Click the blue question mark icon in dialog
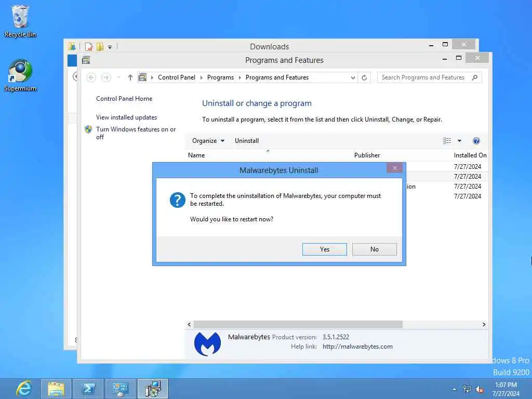The height and width of the screenshot is (399, 532). [x=178, y=200]
